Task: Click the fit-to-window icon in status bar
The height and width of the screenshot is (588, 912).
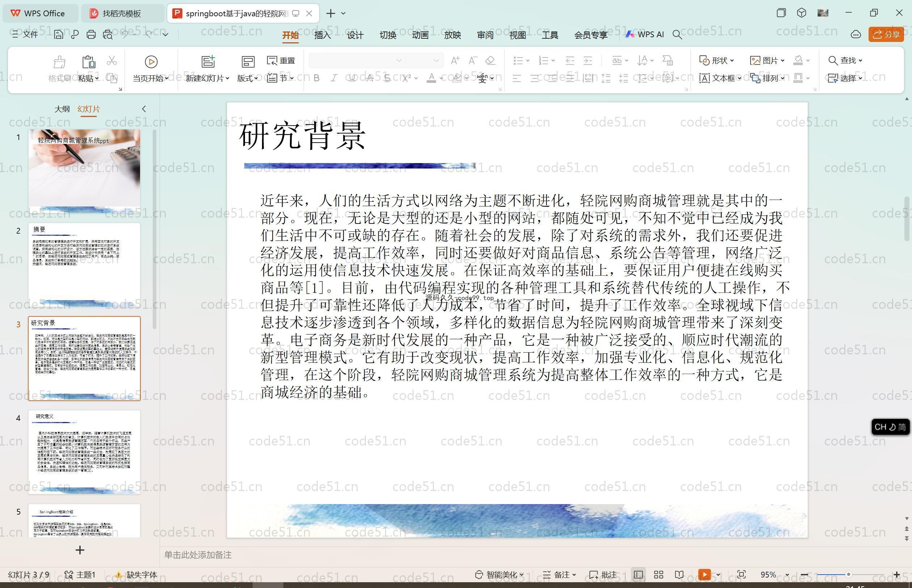Action: pos(741,575)
